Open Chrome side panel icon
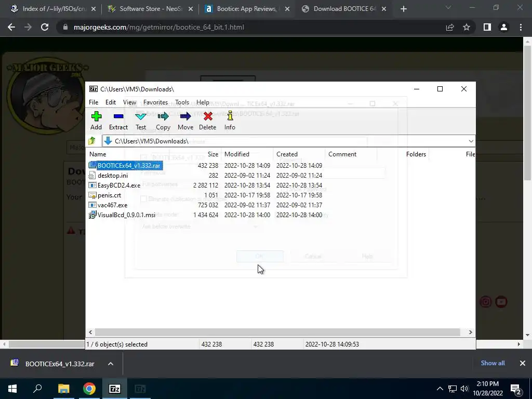Viewport: 532px width, 399px height. 487,27
